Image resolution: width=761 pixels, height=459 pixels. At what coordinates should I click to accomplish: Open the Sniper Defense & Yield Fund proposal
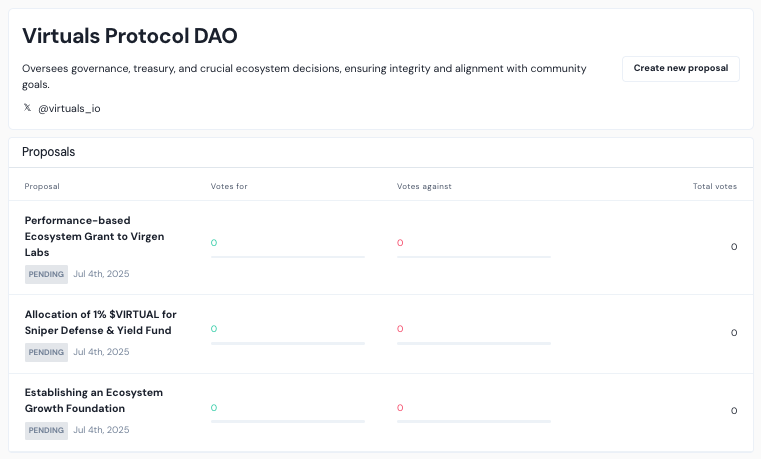[100, 322]
